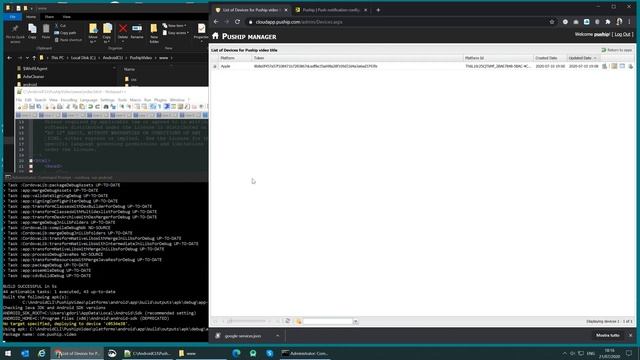Click the Puship Manager home icon
The width and height of the screenshot is (640, 360).
point(215,36)
